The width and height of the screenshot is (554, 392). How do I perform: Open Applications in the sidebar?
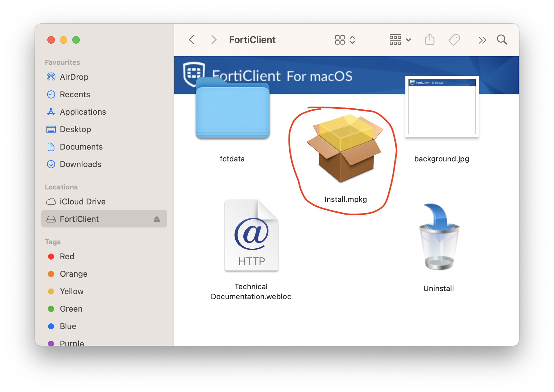tap(104, 112)
